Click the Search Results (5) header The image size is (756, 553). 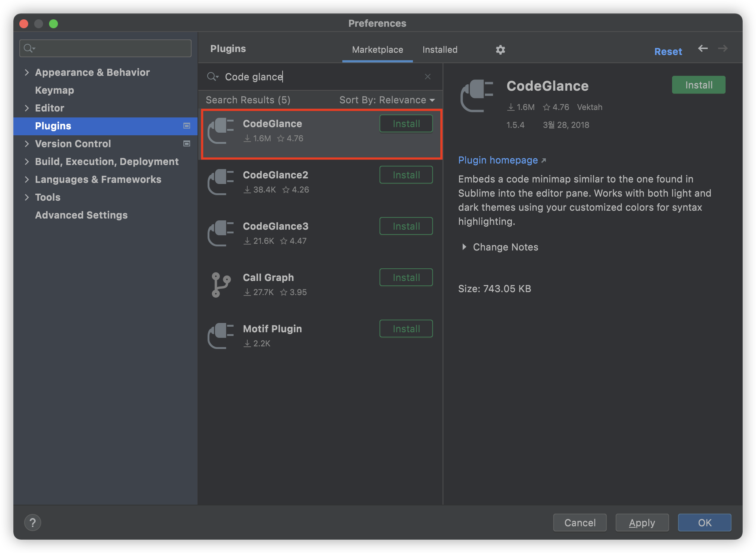point(248,100)
